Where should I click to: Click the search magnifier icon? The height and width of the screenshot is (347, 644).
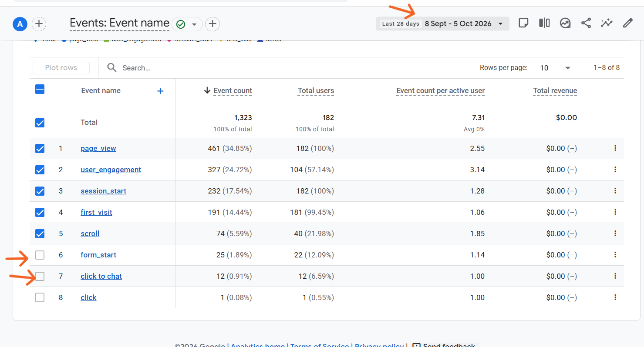(112, 68)
